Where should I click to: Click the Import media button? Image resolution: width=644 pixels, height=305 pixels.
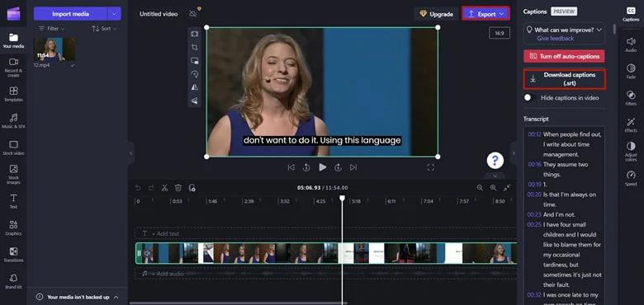pos(71,14)
